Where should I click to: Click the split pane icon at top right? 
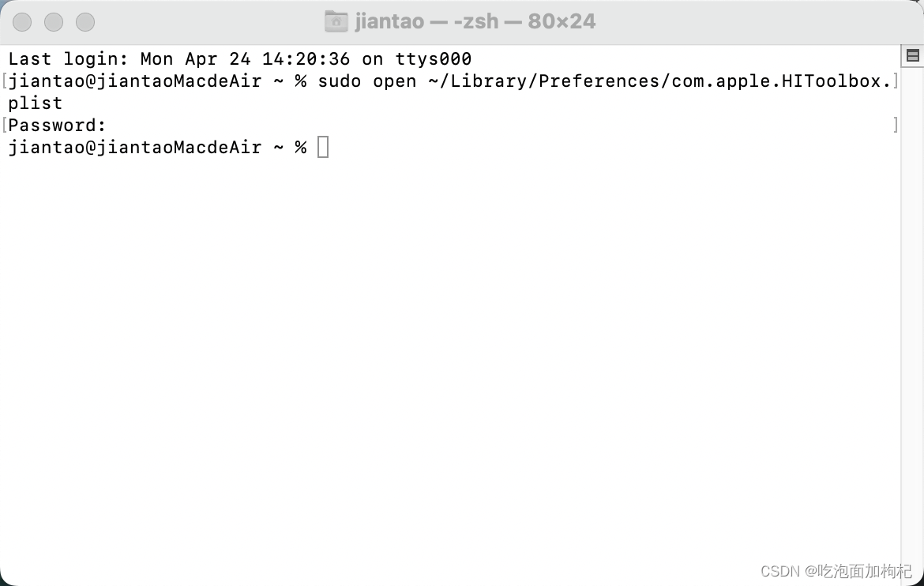click(x=912, y=56)
